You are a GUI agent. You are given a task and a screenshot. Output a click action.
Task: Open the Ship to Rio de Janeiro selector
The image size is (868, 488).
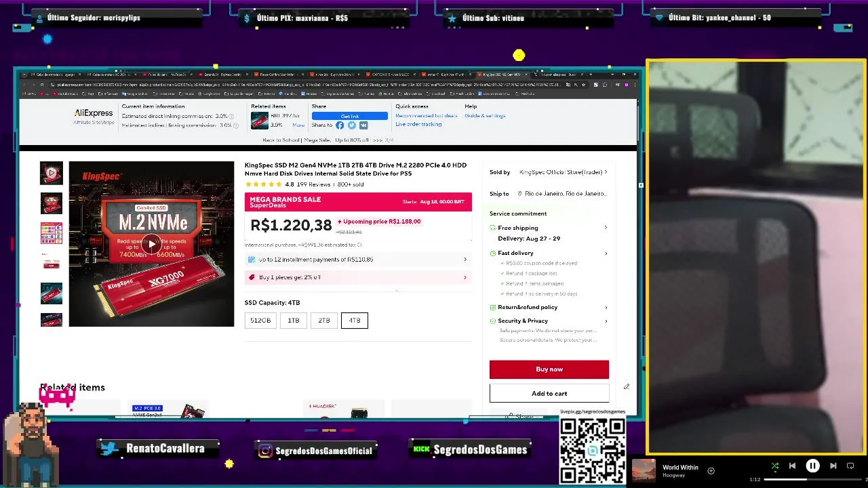coord(562,194)
